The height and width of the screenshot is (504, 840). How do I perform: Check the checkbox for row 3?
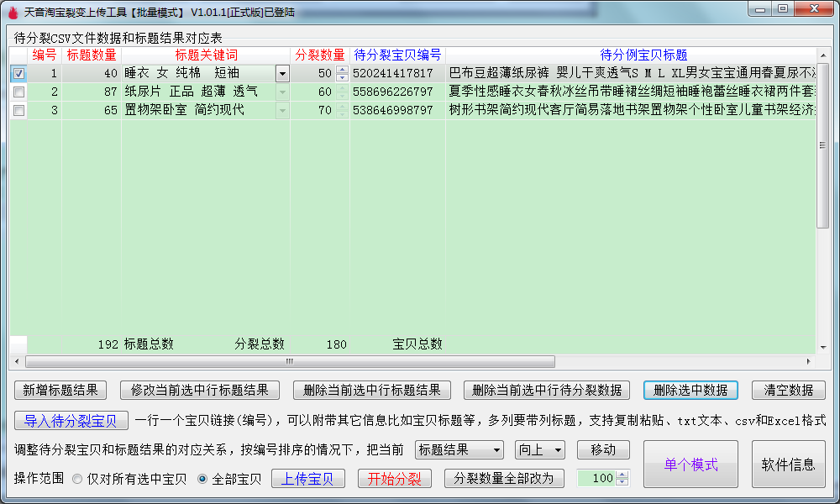tap(18, 110)
